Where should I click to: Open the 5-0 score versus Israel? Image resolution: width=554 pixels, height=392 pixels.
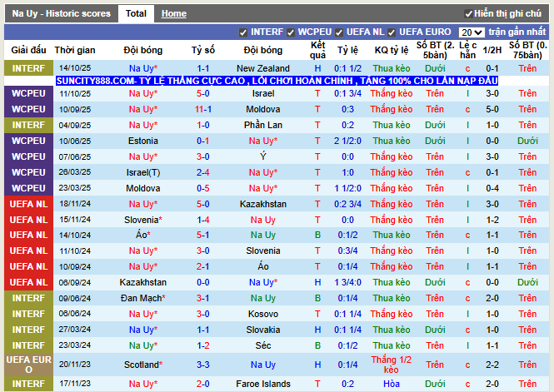click(x=203, y=93)
